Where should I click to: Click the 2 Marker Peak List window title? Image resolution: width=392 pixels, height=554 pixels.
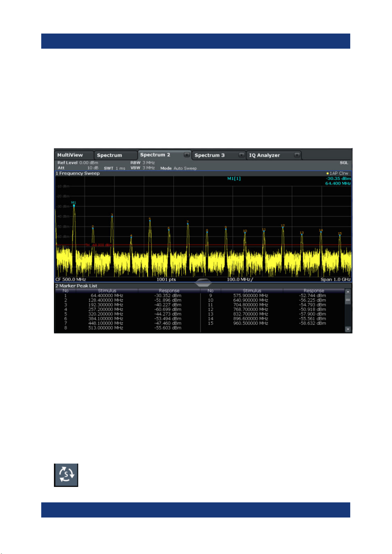pos(76,286)
